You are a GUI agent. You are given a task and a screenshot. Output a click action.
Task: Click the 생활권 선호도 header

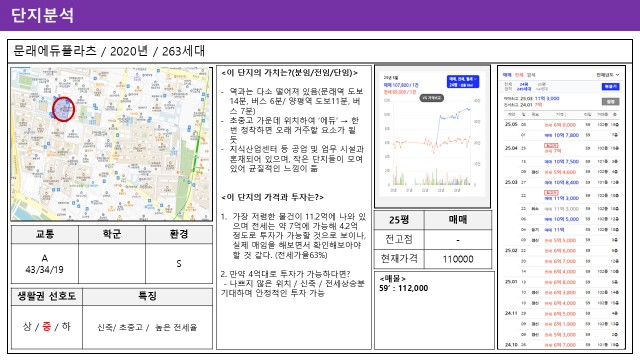coord(47,296)
